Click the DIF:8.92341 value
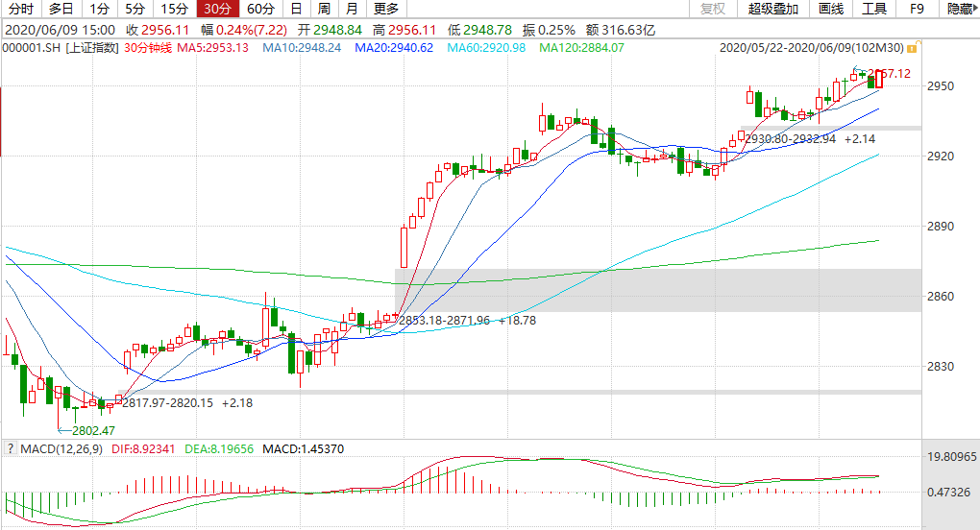Image resolution: width=980 pixels, height=530 pixels. 143,448
